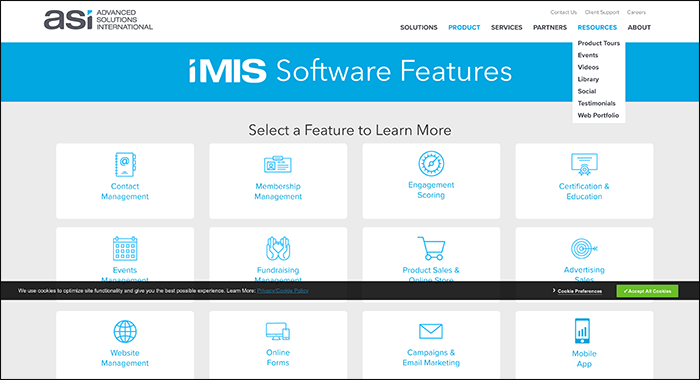Click the Client Support link
The width and height of the screenshot is (700, 380).
(x=602, y=13)
